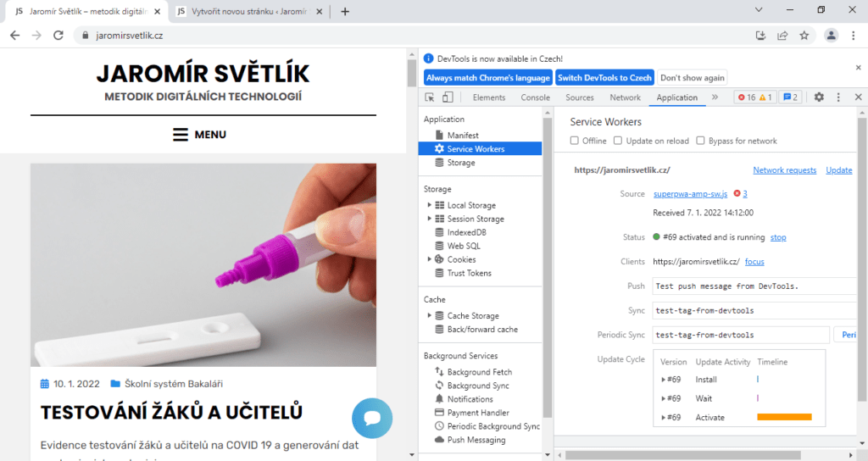The image size is (868, 461).
Task: Expand #69 Activate update row
Action: coord(663,418)
